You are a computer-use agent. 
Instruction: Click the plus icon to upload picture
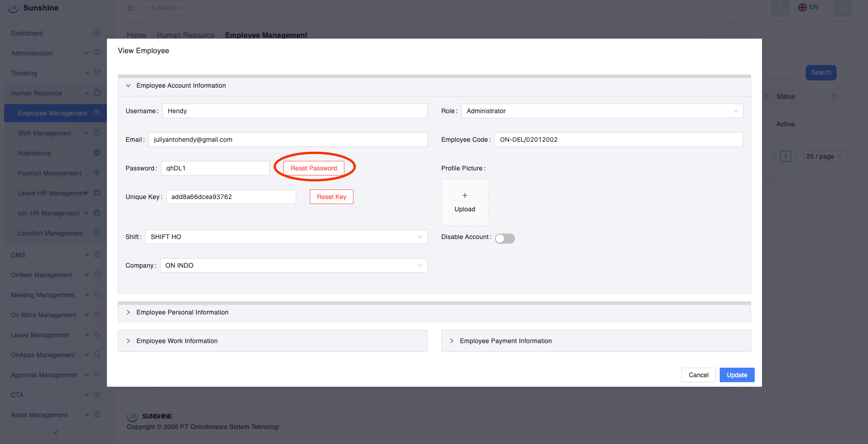(x=464, y=196)
